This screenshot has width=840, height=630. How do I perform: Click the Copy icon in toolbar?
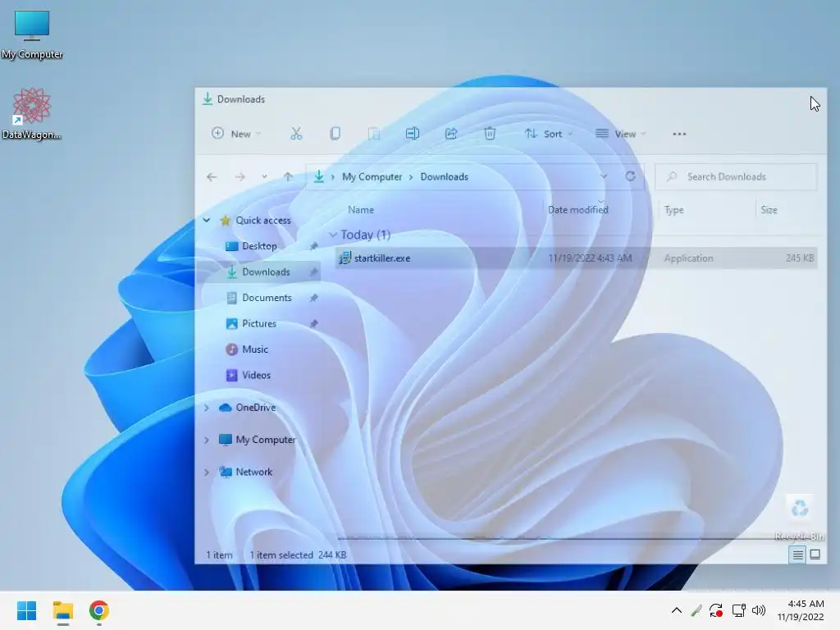[x=336, y=134]
